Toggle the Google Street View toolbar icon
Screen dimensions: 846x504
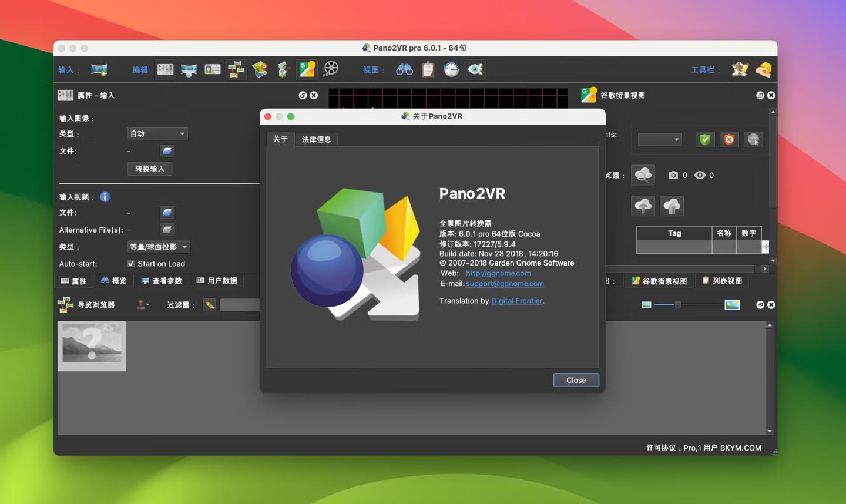click(x=307, y=69)
